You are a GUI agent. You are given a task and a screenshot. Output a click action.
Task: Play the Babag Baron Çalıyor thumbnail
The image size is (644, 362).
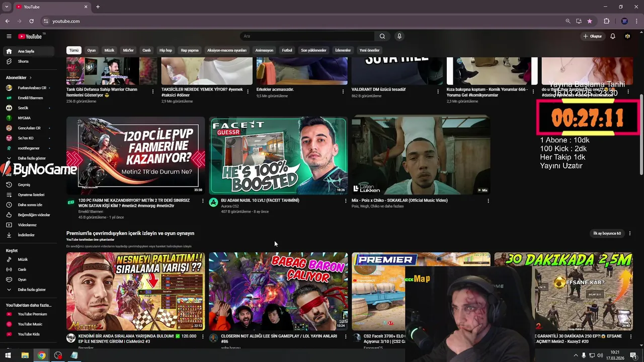point(278,291)
